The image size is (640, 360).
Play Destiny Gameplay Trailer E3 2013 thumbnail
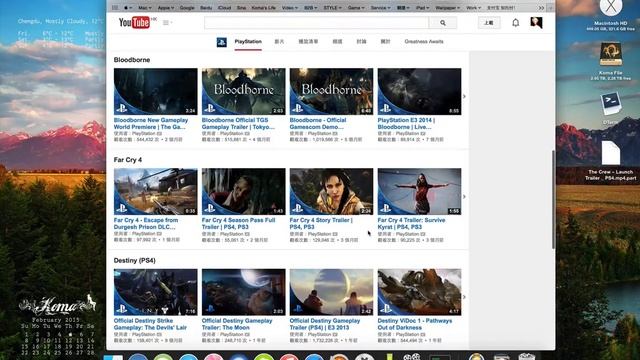pyautogui.click(x=331, y=292)
